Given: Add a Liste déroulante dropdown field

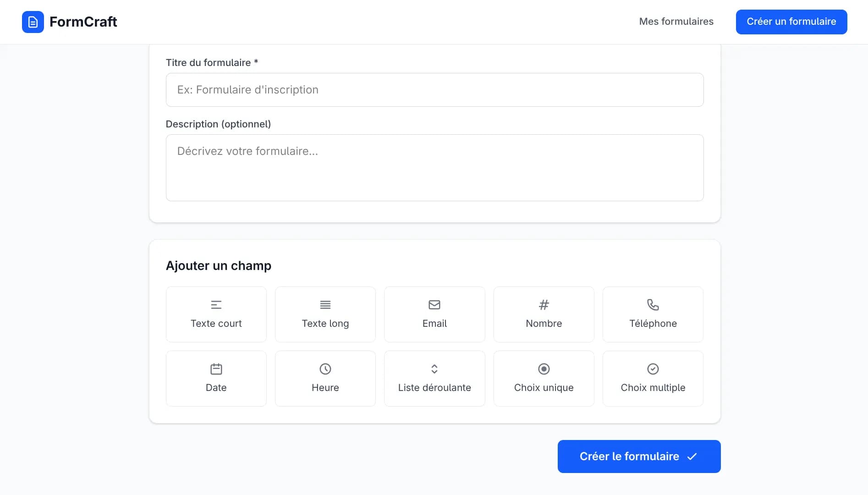Looking at the screenshot, I should click(434, 379).
